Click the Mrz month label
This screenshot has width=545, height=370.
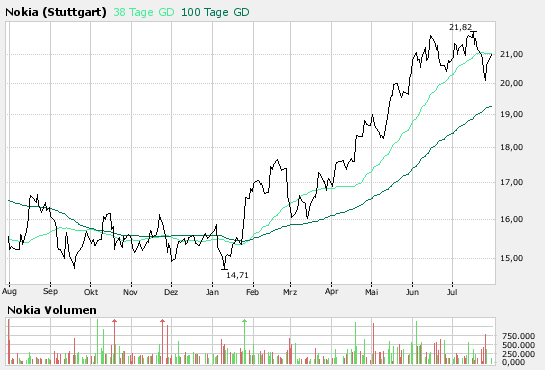coord(290,292)
